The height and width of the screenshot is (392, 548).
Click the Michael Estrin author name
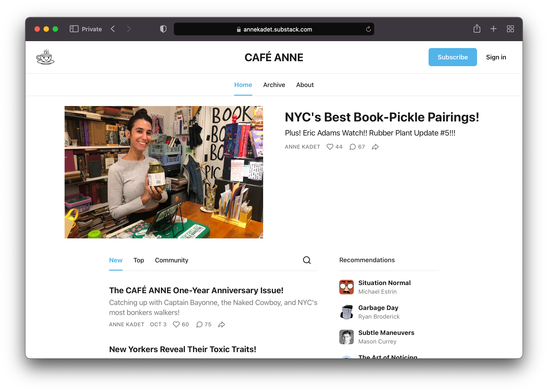(x=377, y=292)
